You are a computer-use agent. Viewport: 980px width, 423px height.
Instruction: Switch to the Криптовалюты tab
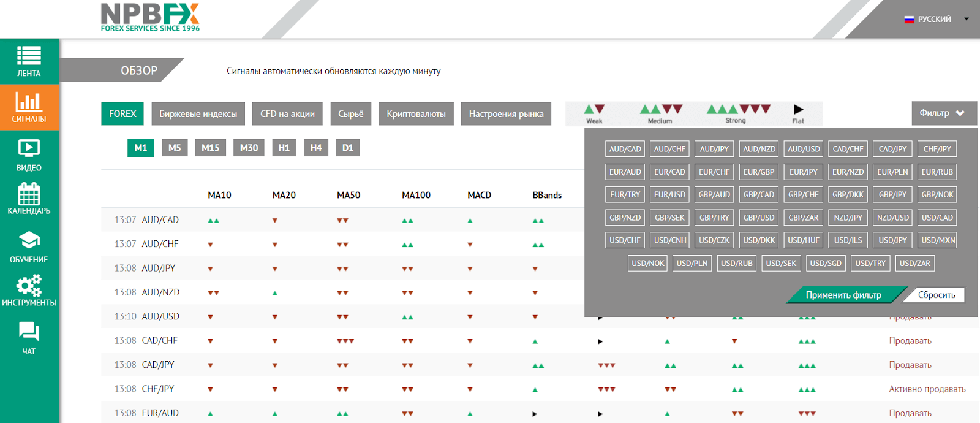[416, 114]
